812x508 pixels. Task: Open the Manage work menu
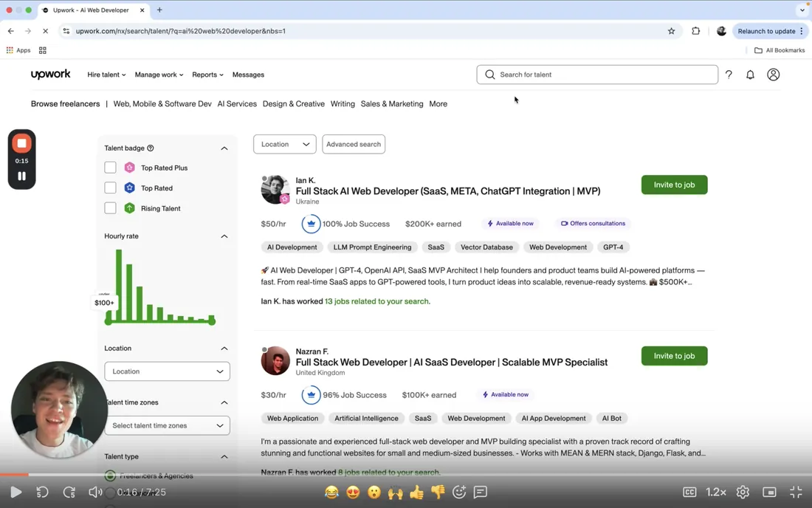point(159,75)
